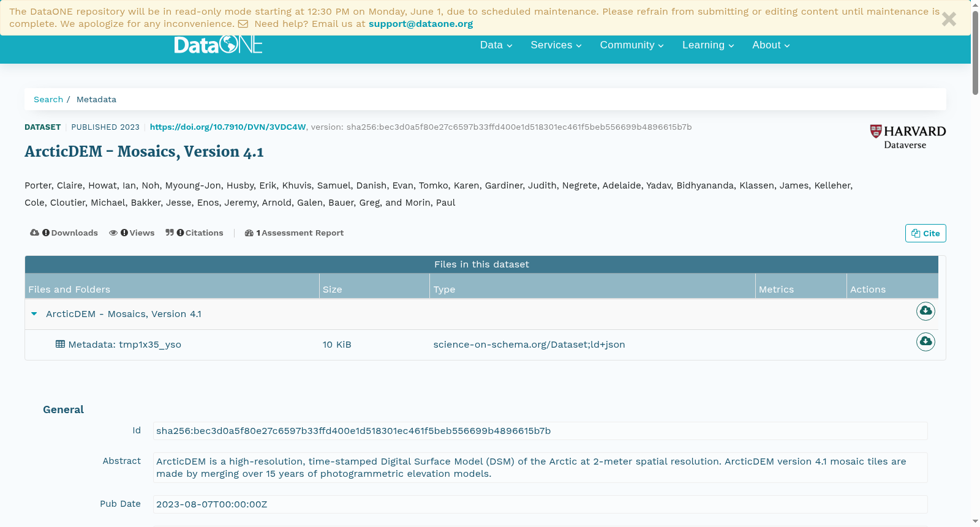Viewport: 980px width, 527px height.
Task: Click the page vertical scrollbar thumb
Action: coord(975,51)
